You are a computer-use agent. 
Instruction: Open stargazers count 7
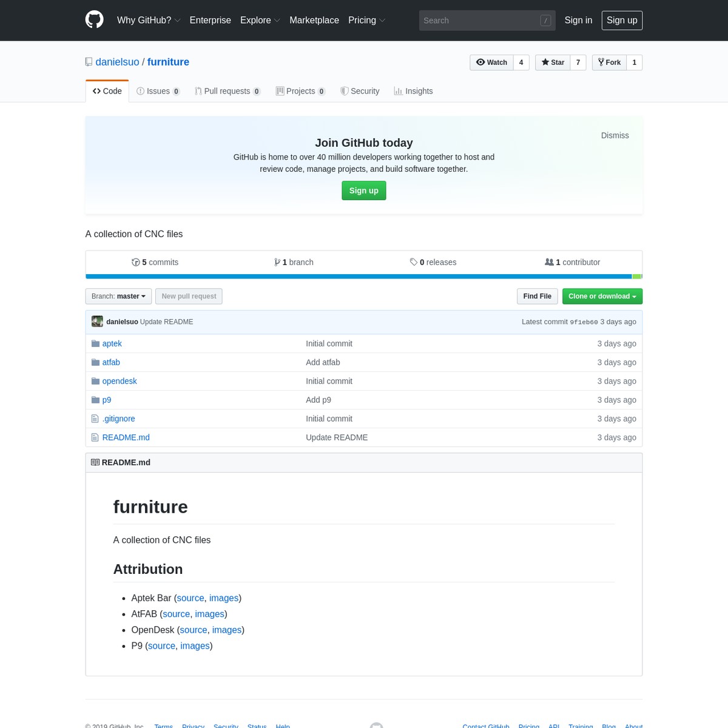tap(578, 62)
